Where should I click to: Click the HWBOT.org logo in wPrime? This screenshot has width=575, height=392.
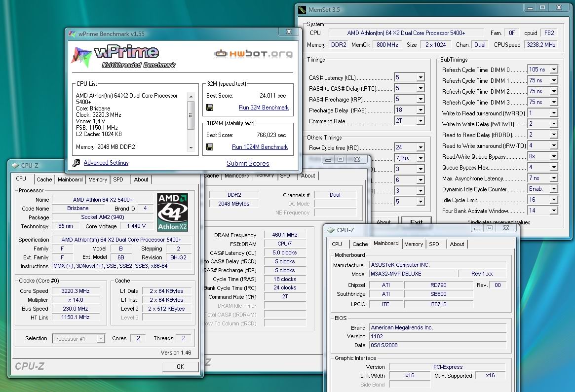(253, 54)
